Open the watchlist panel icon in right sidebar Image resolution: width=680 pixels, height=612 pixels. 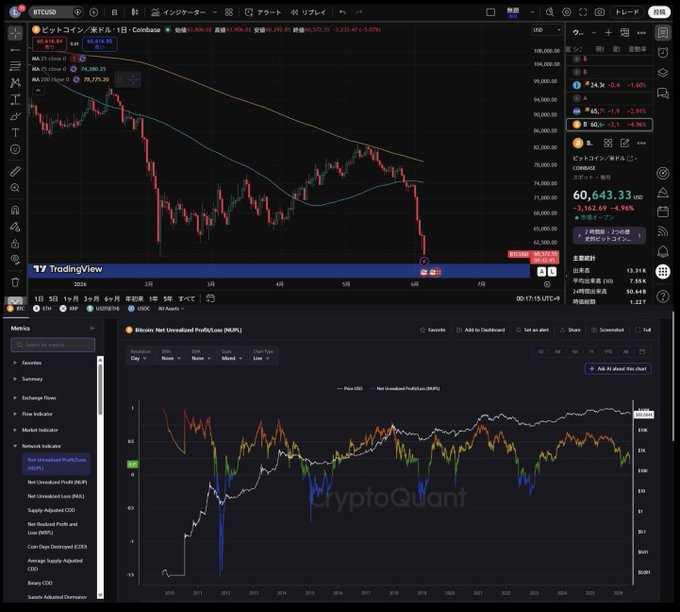[663, 33]
